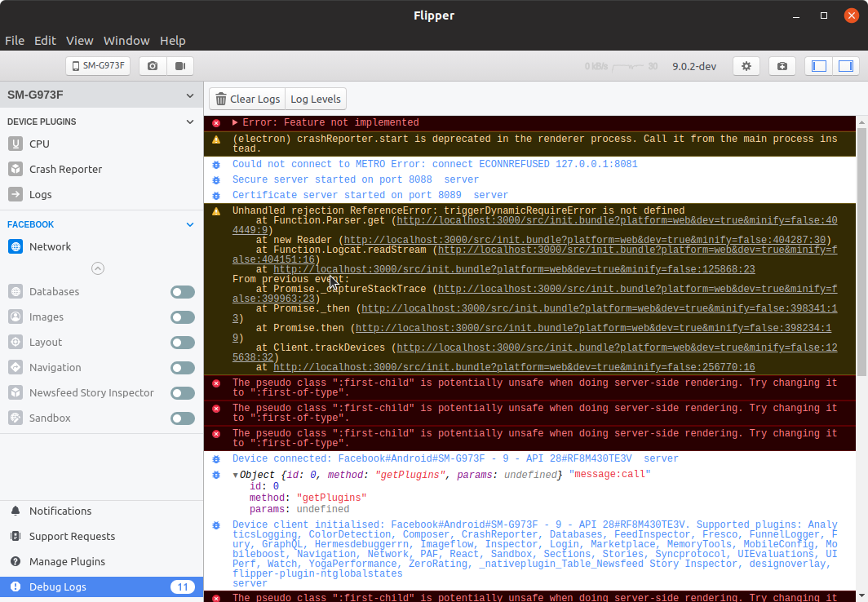
Task: Click the Sandbox plugin icon
Action: [15, 418]
